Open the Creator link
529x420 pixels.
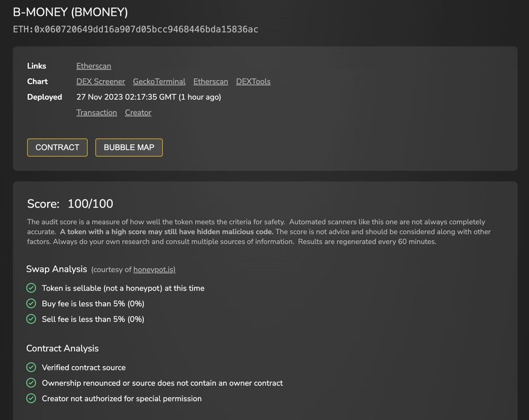tap(138, 112)
